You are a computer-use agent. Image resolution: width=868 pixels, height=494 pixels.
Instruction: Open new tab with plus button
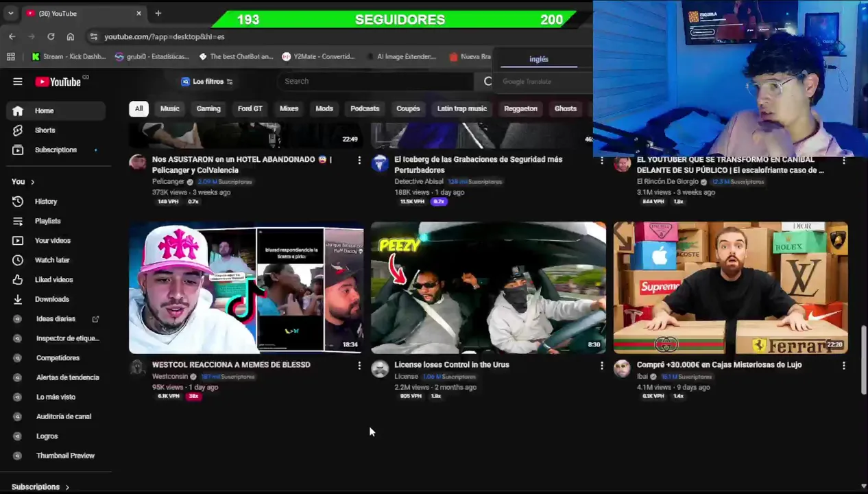pos(158,13)
